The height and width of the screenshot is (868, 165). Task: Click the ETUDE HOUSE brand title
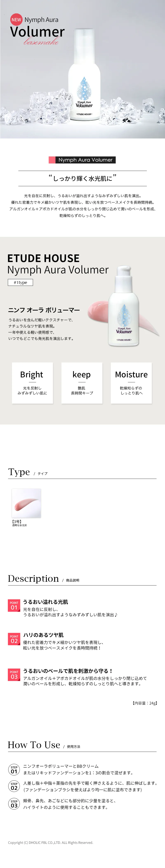(43, 258)
